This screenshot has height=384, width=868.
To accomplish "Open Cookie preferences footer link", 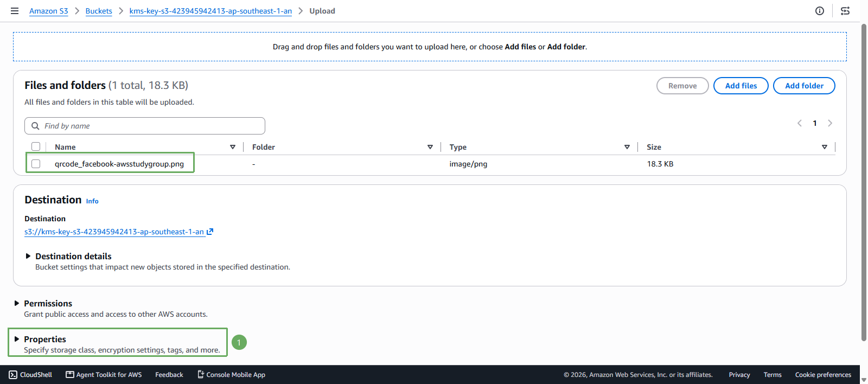I will (x=823, y=375).
